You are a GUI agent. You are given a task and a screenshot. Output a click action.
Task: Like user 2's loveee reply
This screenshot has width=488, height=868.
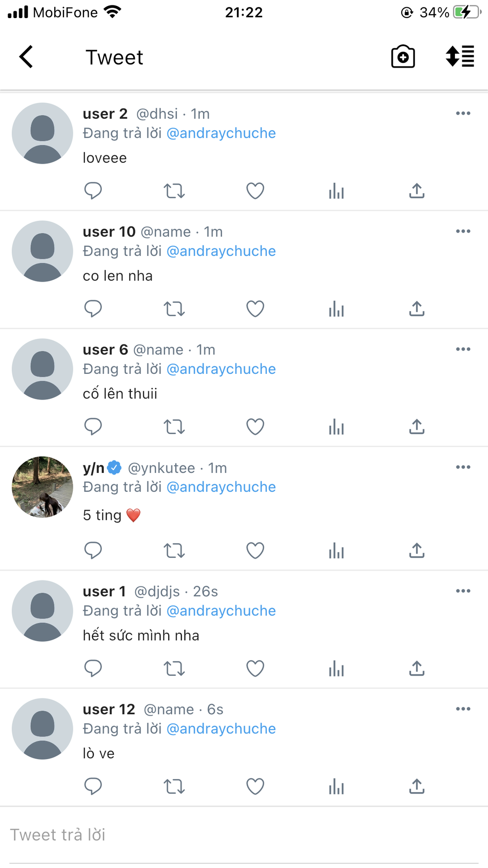255,191
